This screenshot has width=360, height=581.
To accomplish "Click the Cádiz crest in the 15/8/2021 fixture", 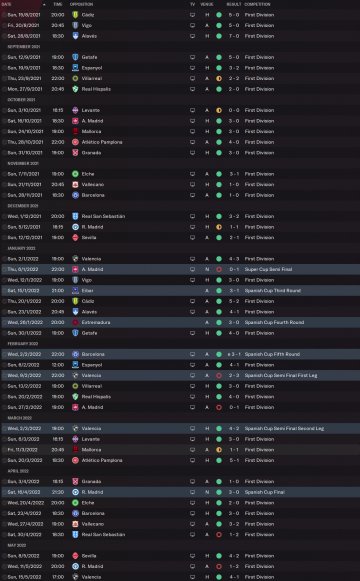I will [75, 15].
